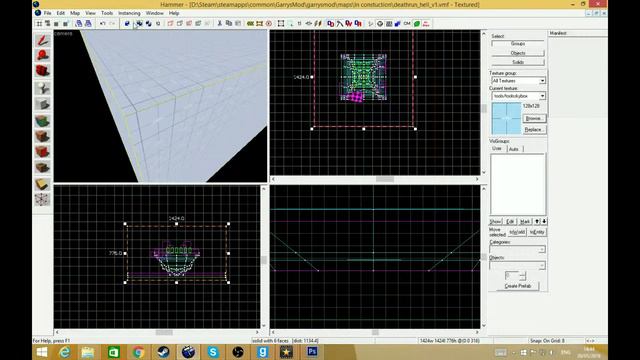Click the Paste toolbar icon
The image size is (640, 360).
coord(238,24)
